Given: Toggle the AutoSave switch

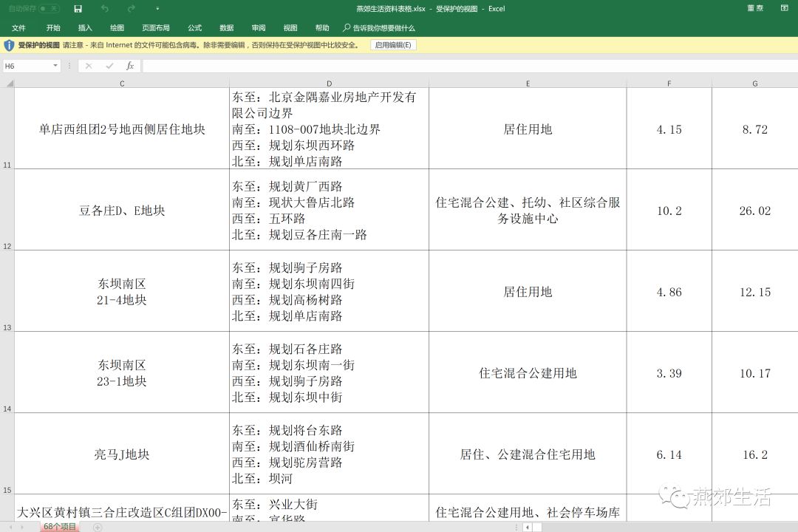Looking at the screenshot, I should pos(49,9).
